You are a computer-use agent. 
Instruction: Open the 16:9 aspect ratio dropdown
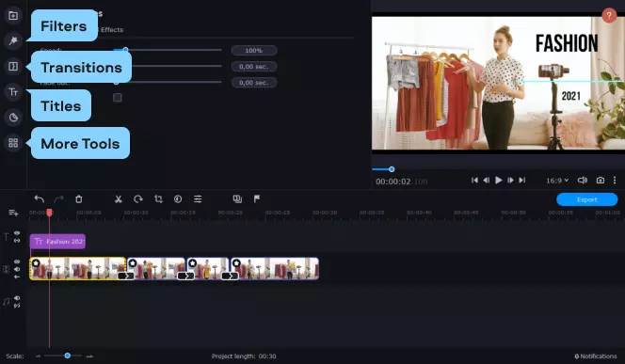click(557, 181)
